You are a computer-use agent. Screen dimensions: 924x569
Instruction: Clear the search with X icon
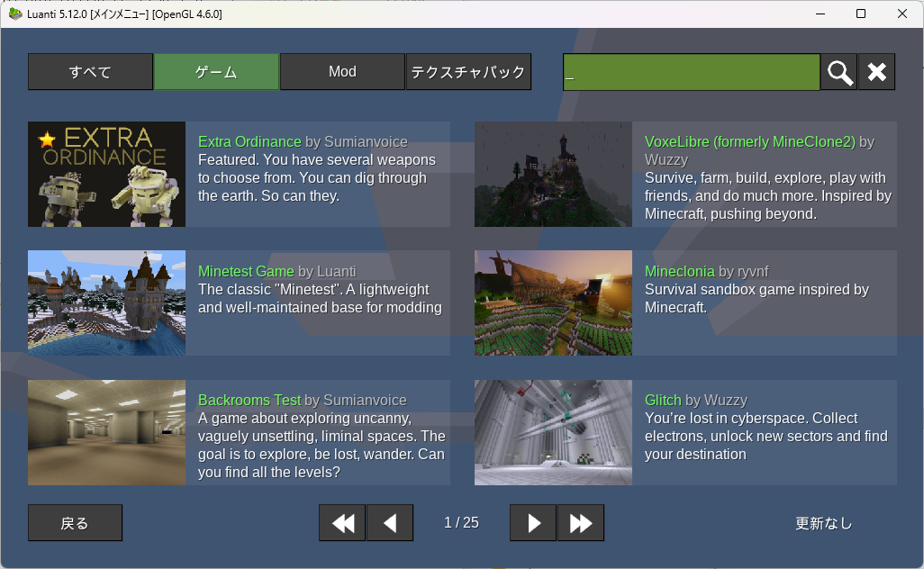pos(876,72)
